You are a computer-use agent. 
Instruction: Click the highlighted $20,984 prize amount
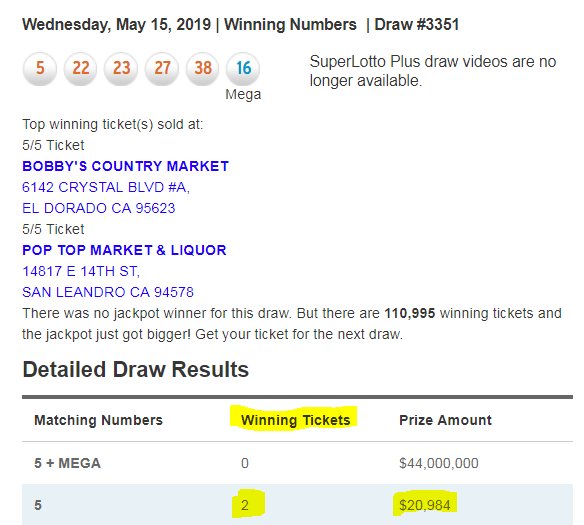point(425,505)
